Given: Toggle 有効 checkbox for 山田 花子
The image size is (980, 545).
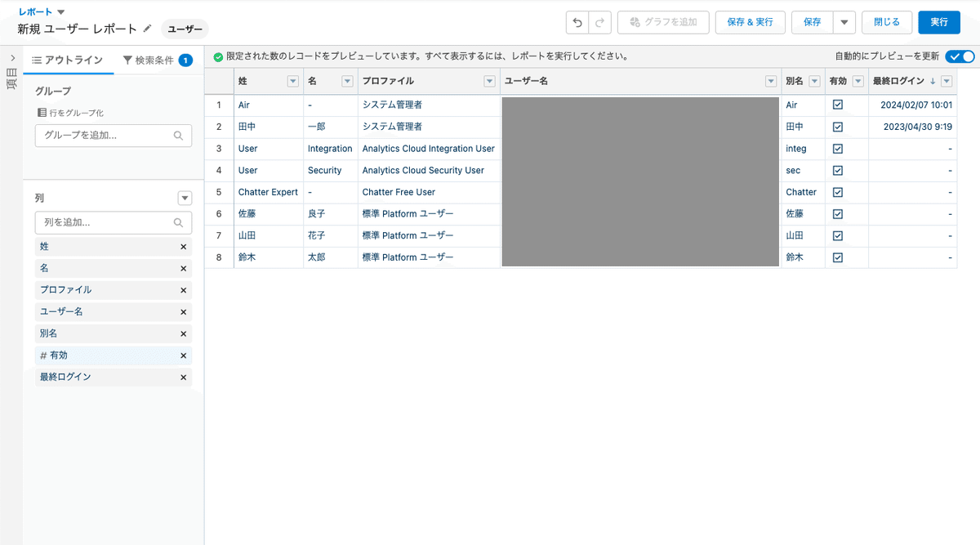Looking at the screenshot, I should (x=838, y=235).
